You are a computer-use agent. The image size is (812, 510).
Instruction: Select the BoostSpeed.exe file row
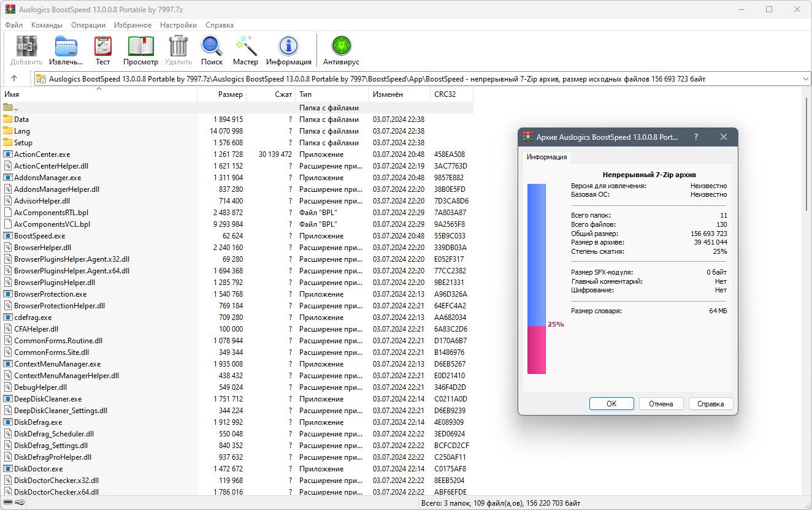[x=39, y=235]
